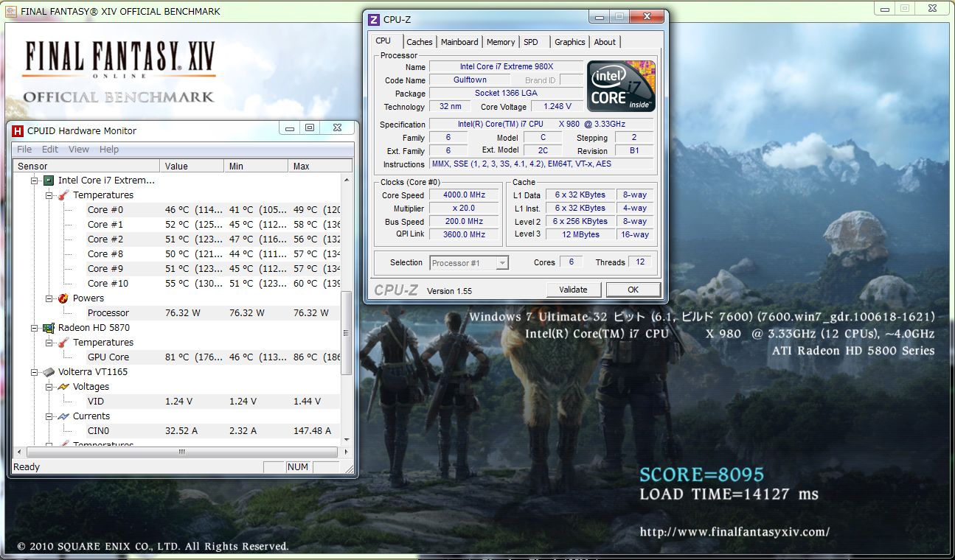The width and height of the screenshot is (955, 560).
Task: Collapse the Voltages node
Action: [49, 387]
